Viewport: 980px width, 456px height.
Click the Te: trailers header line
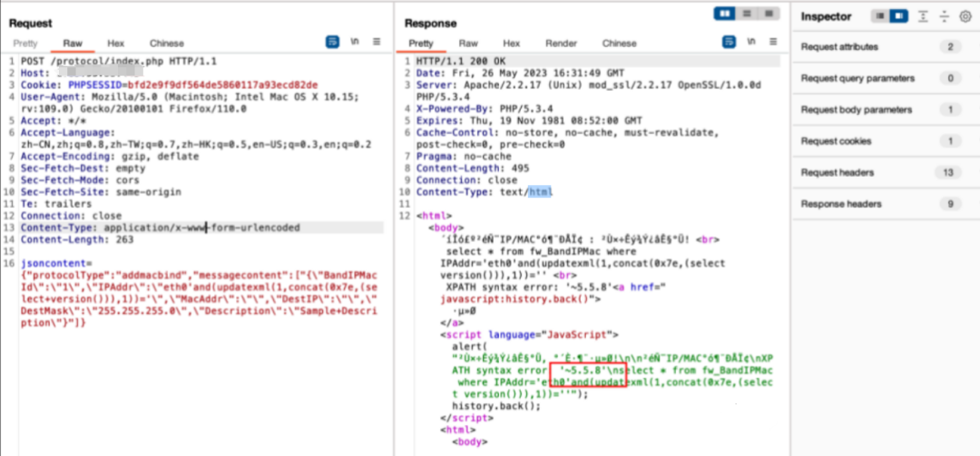(56, 204)
